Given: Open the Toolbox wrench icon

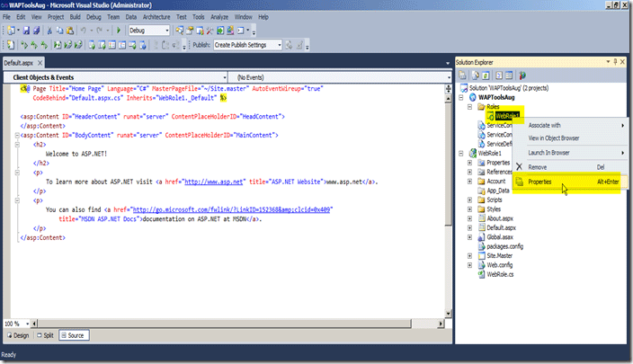Looking at the screenshot, I should pos(210,31).
